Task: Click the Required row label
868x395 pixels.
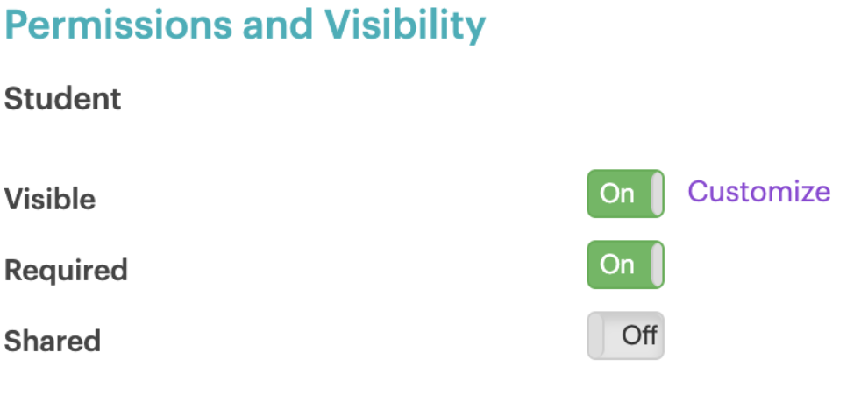Action: tap(66, 270)
